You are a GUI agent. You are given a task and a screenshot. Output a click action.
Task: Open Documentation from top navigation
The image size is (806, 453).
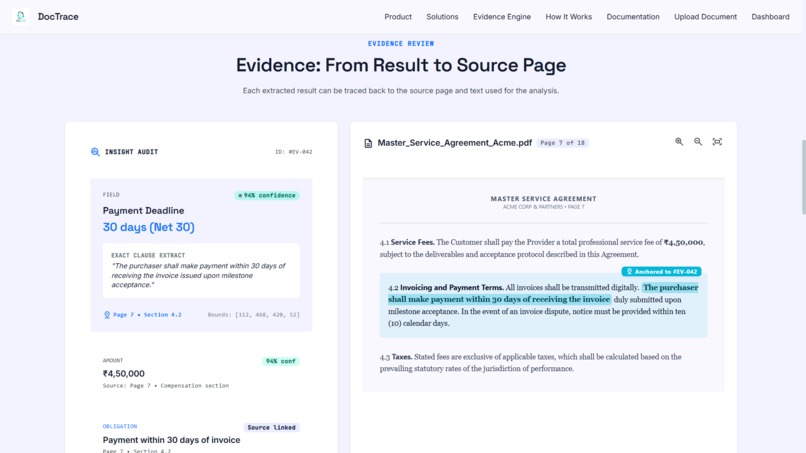(633, 16)
